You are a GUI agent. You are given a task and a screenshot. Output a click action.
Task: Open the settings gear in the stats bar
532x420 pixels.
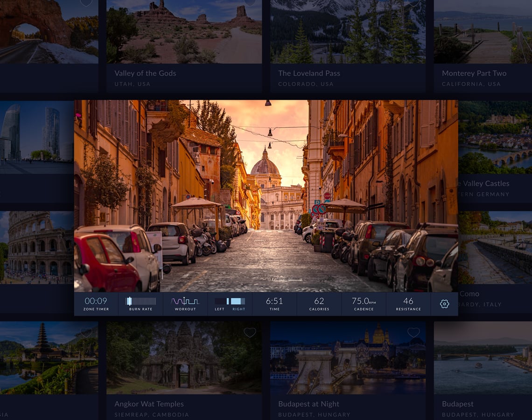(444, 304)
